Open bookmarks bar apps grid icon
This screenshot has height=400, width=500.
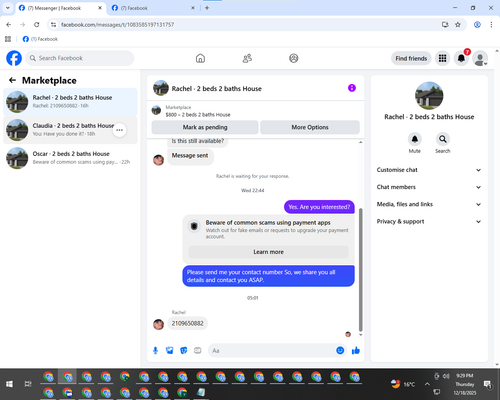coord(8,39)
